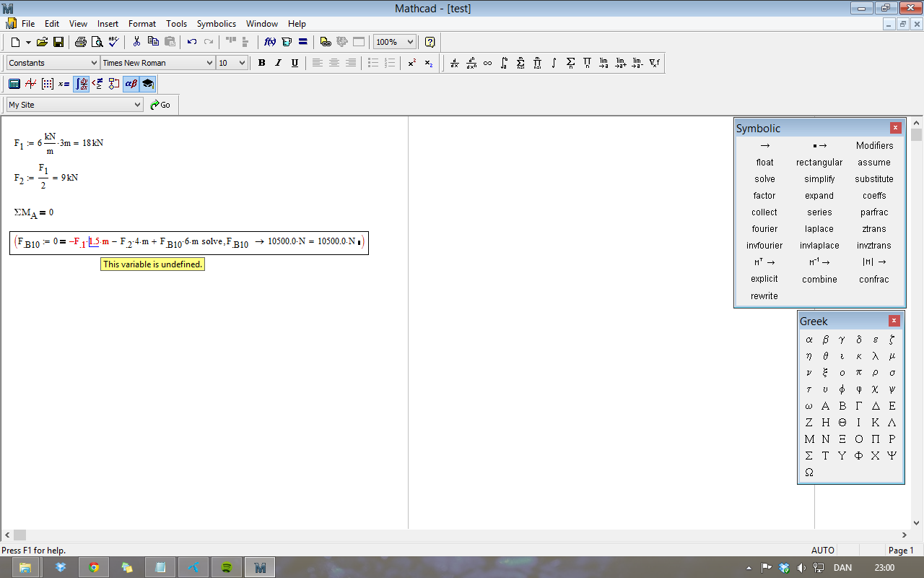The height and width of the screenshot is (578, 924).
Task: Insert capital Omega from Greek panel
Action: coord(808,473)
